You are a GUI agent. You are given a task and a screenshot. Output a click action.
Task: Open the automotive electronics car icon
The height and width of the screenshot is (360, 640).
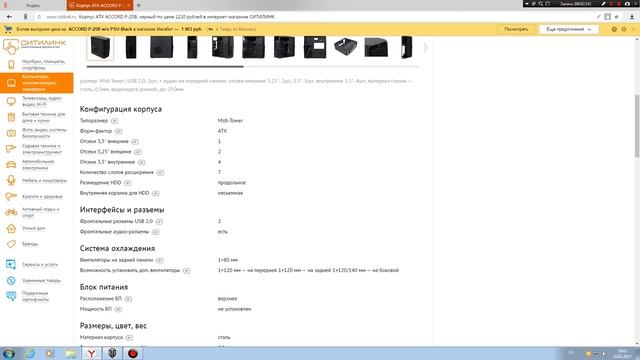11,164
